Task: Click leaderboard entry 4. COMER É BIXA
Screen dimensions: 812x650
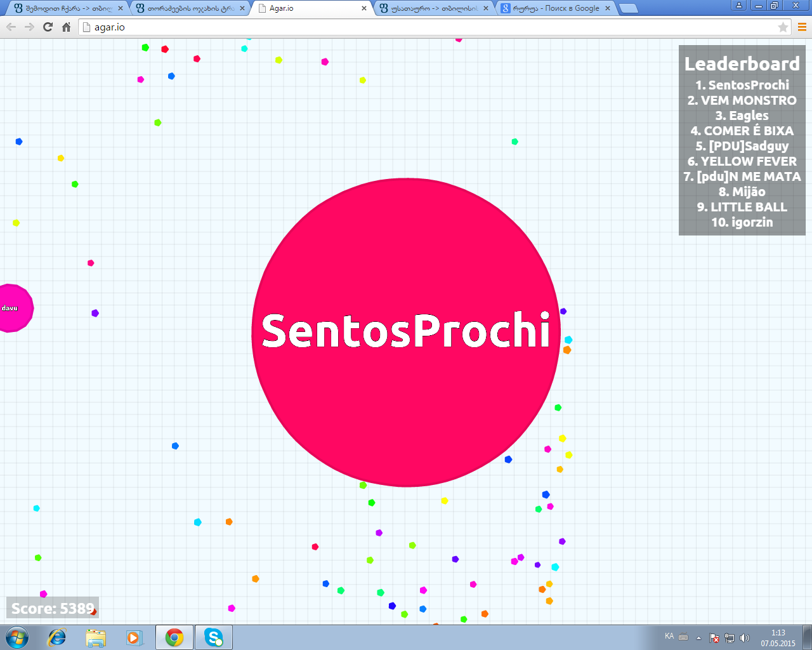Action: pyautogui.click(x=742, y=131)
